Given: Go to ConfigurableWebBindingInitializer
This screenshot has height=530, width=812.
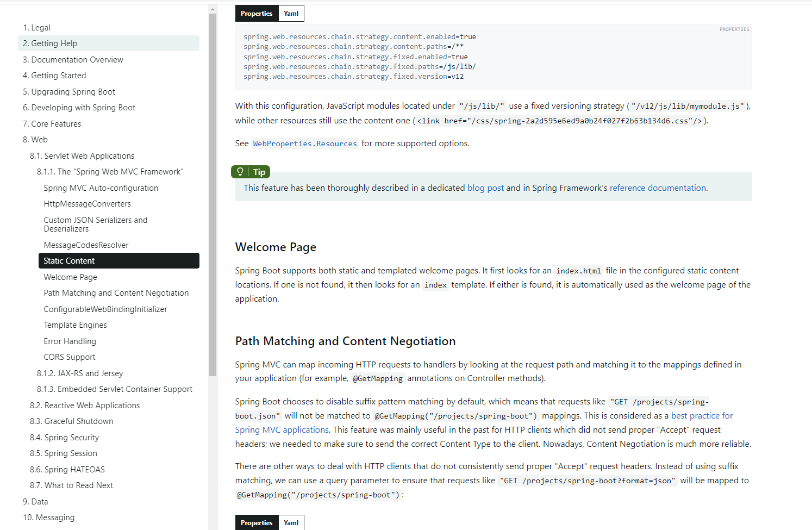Looking at the screenshot, I should click(105, 309).
